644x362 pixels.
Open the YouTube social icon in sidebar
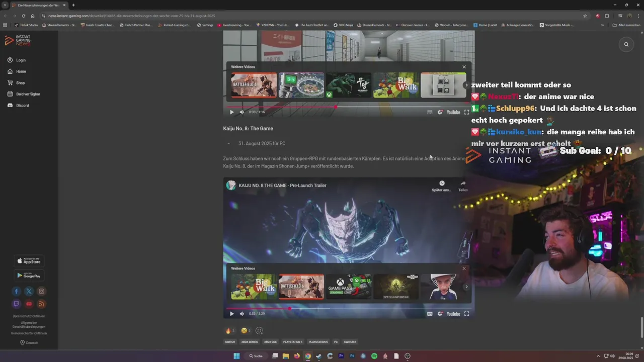coord(29,304)
